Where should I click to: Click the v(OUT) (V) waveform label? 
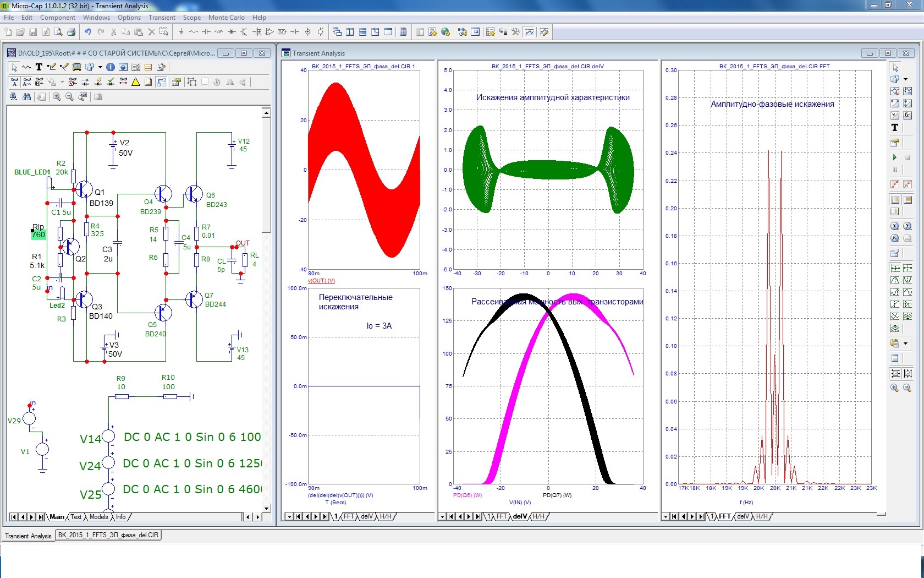click(321, 281)
